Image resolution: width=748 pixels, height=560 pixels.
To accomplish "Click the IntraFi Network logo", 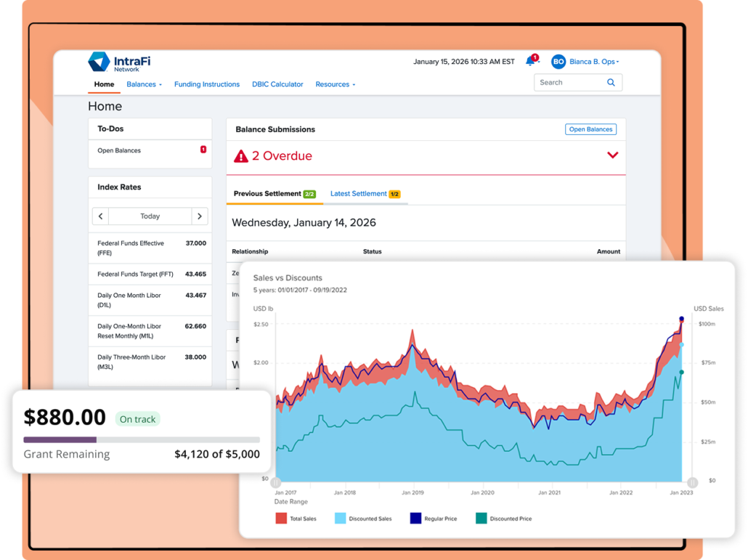I will click(119, 62).
